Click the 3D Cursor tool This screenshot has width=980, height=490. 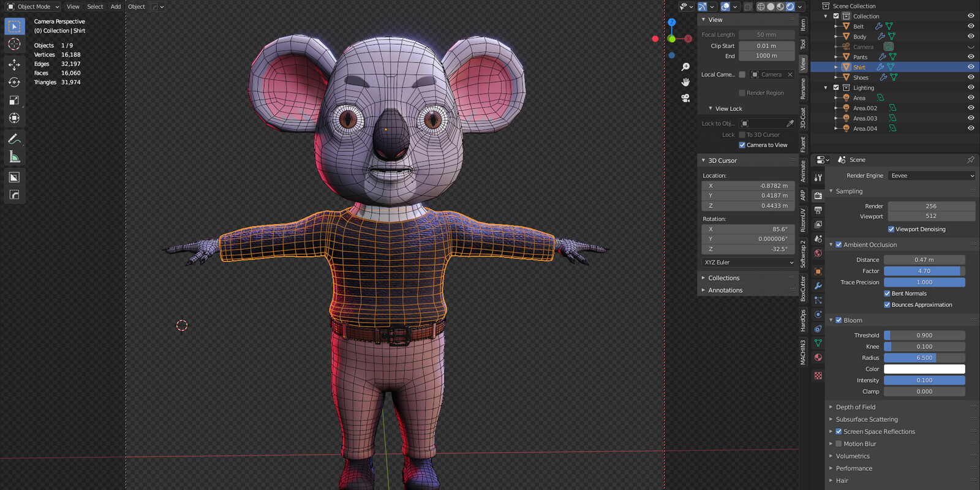[14, 44]
